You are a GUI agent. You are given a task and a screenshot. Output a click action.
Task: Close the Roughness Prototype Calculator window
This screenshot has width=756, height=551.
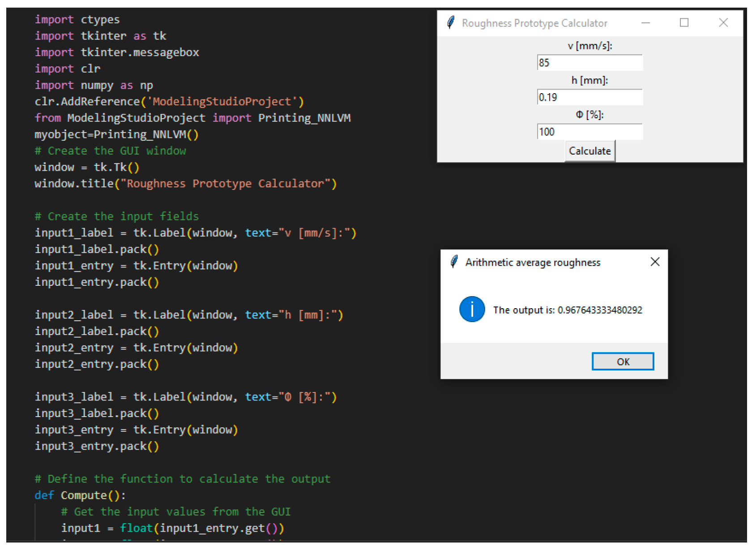723,23
